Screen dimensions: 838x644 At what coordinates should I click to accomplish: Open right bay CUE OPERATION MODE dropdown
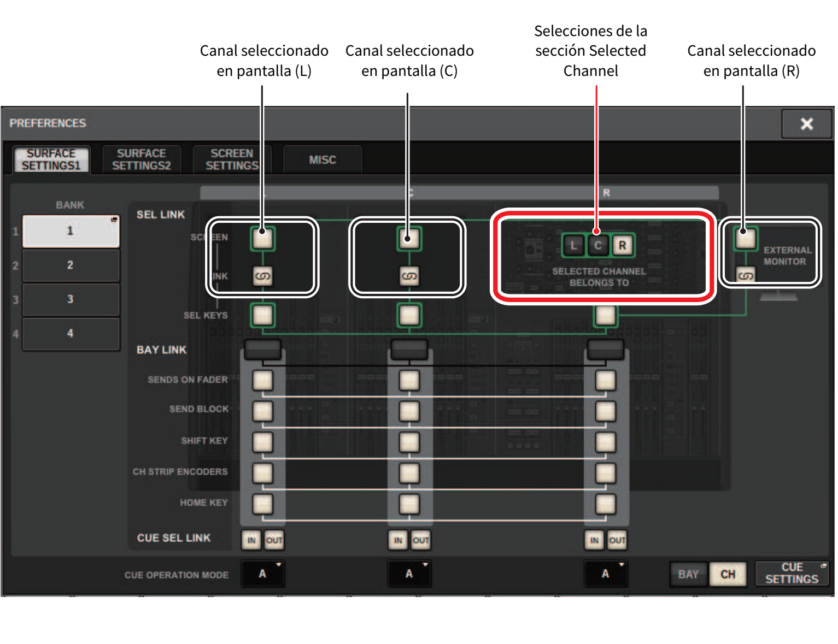(605, 574)
